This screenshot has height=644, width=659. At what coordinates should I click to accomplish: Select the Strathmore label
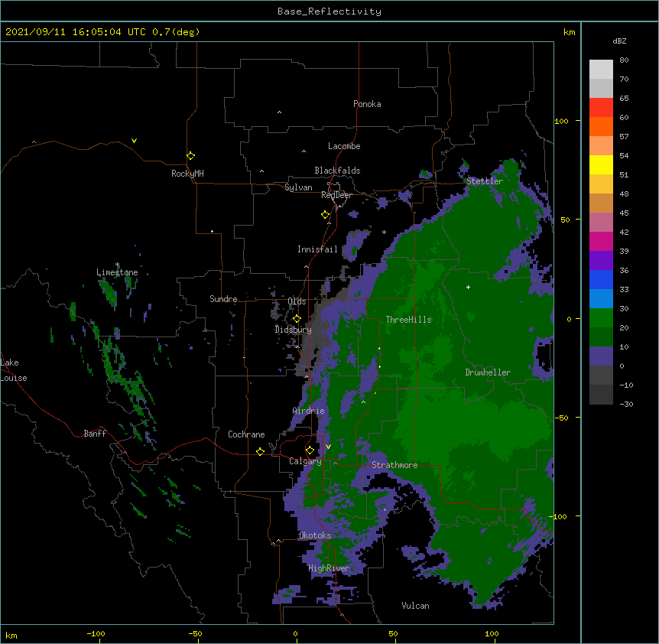point(394,465)
